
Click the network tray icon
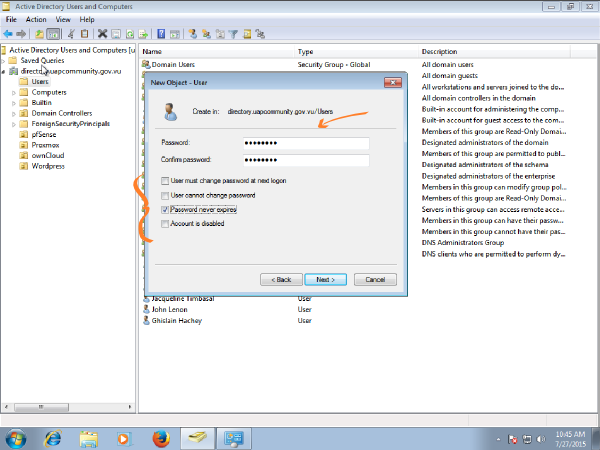pos(527,439)
